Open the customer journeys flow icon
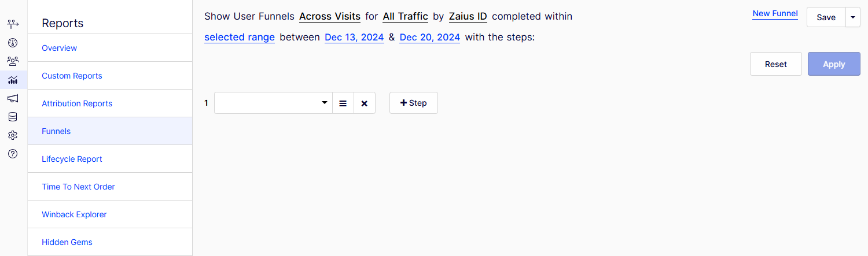 pyautogui.click(x=13, y=24)
